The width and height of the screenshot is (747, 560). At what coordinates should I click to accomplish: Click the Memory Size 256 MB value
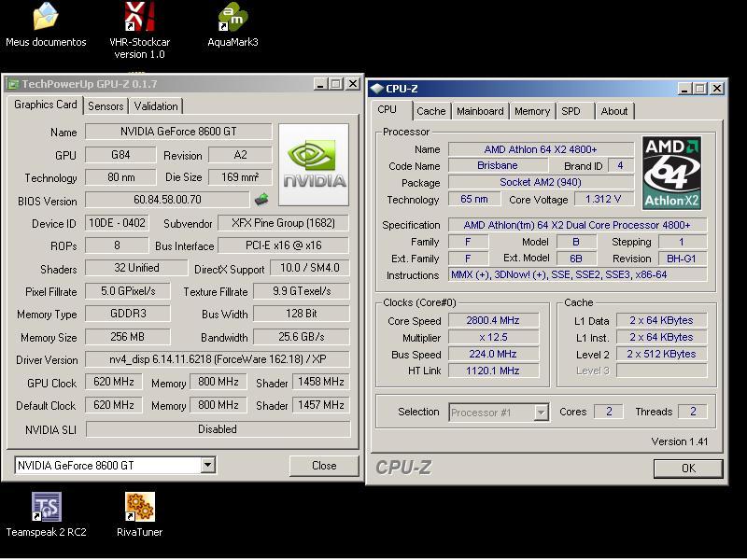click(x=127, y=337)
